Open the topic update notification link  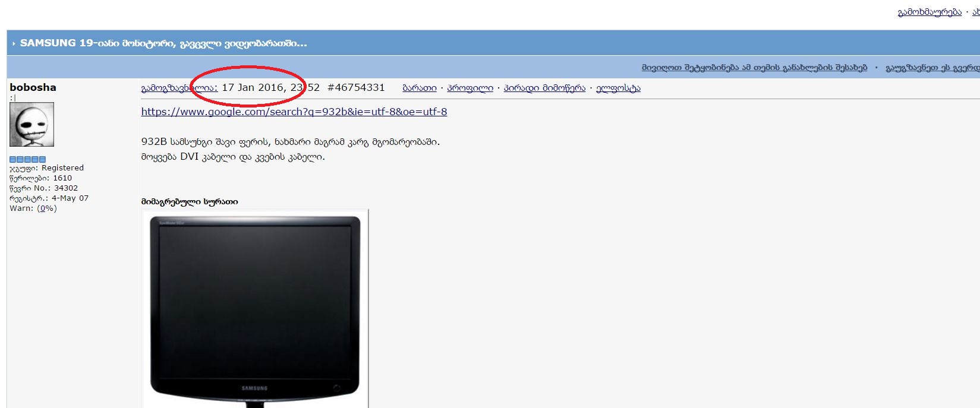pos(754,68)
